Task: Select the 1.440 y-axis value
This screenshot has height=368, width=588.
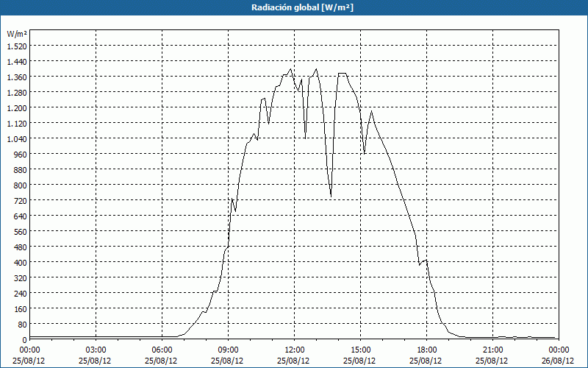Action: point(17,61)
